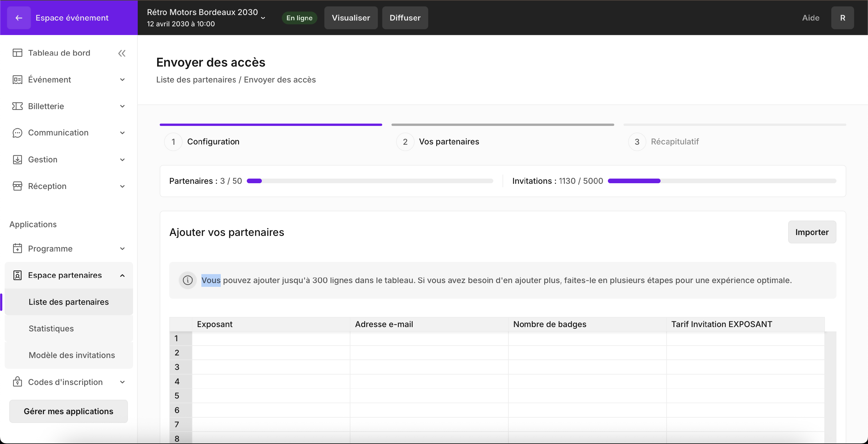Image resolution: width=868 pixels, height=444 pixels.
Task: Expand the Gestion section chevron
Action: click(x=122, y=159)
